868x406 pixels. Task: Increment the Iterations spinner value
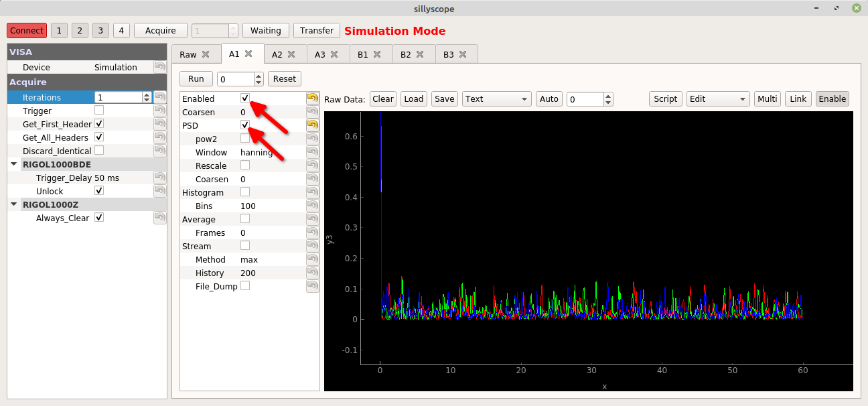[147, 94]
